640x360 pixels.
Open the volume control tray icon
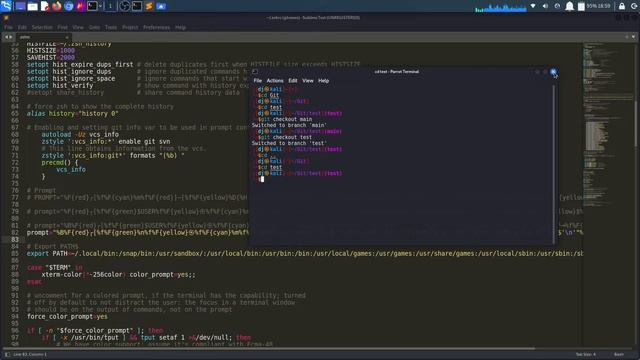pos(545,6)
